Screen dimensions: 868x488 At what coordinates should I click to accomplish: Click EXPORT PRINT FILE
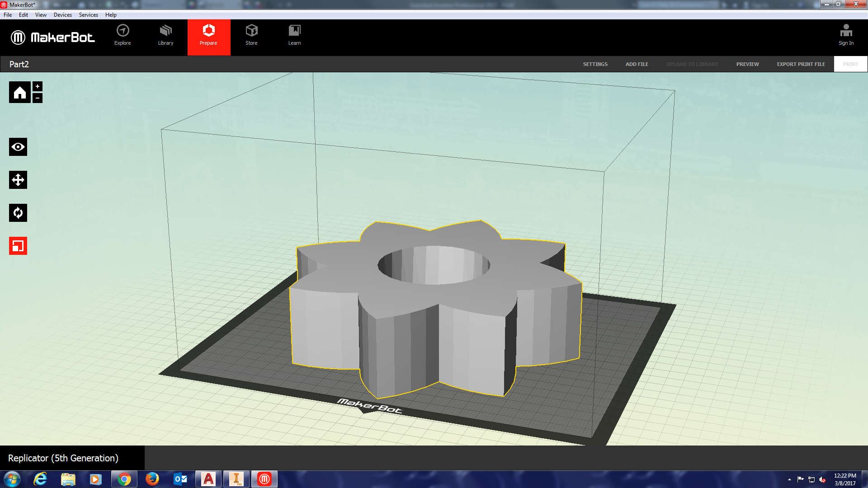(801, 64)
